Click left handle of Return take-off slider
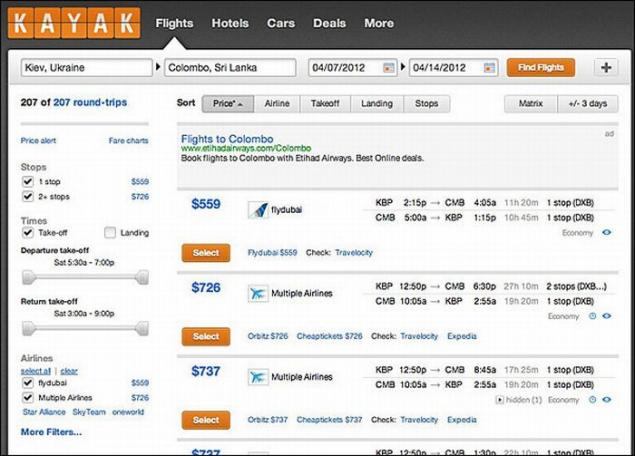 (29, 328)
